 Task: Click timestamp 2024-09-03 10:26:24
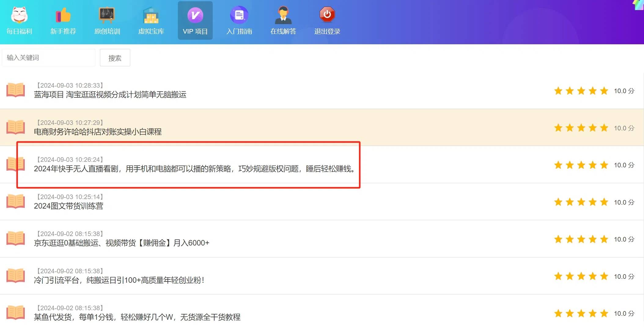[x=70, y=160]
